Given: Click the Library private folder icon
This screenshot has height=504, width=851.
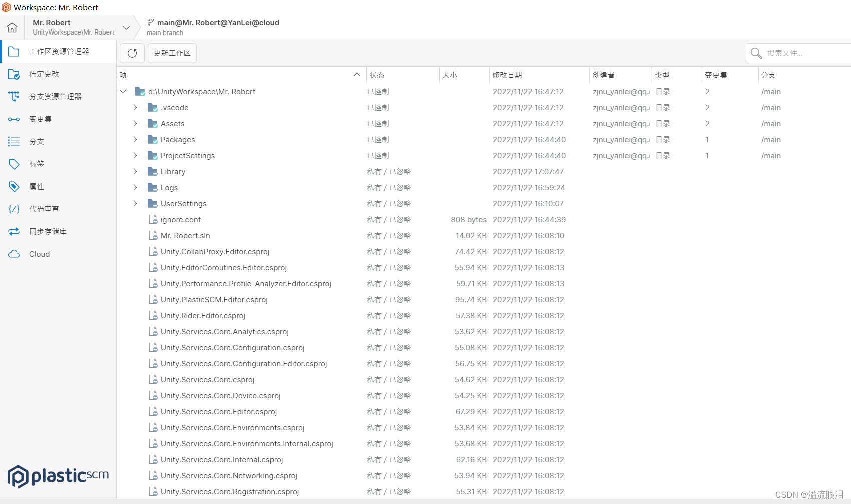Looking at the screenshot, I should click(153, 172).
